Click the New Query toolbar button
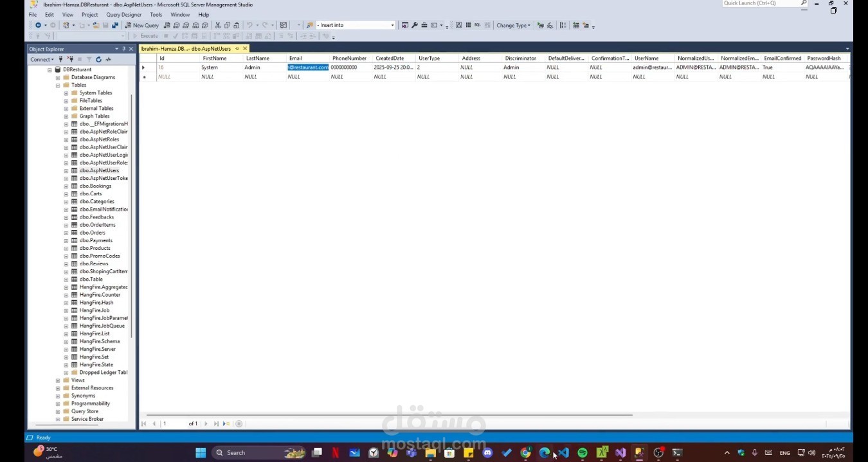Screen dimensions: 868x462 click(x=141, y=25)
